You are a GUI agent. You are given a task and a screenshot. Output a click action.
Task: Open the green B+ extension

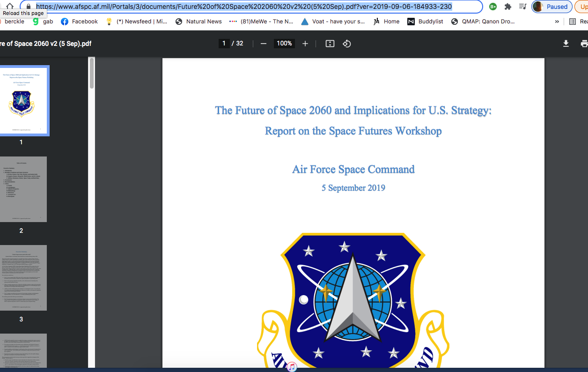pos(493,7)
